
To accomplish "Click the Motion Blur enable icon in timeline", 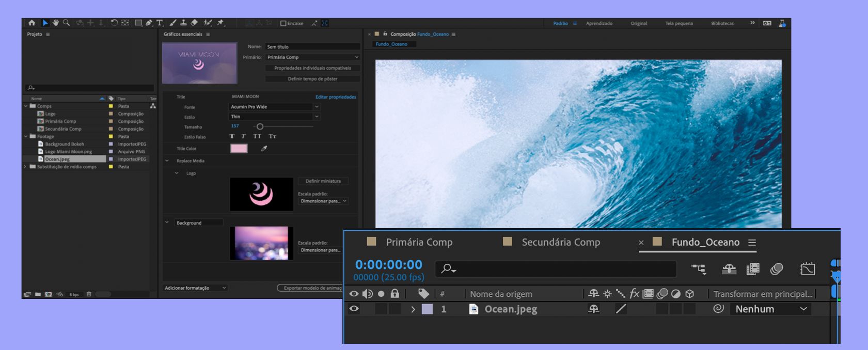I will pos(777,268).
